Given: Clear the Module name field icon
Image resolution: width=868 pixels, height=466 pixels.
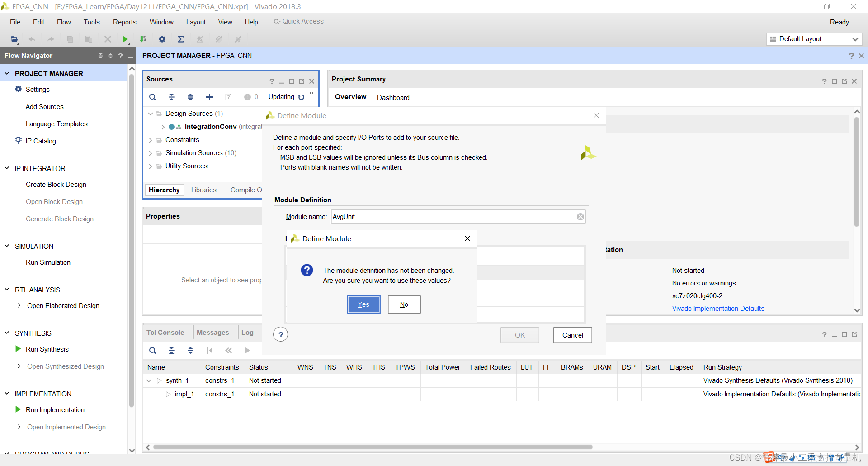Looking at the screenshot, I should pyautogui.click(x=580, y=217).
